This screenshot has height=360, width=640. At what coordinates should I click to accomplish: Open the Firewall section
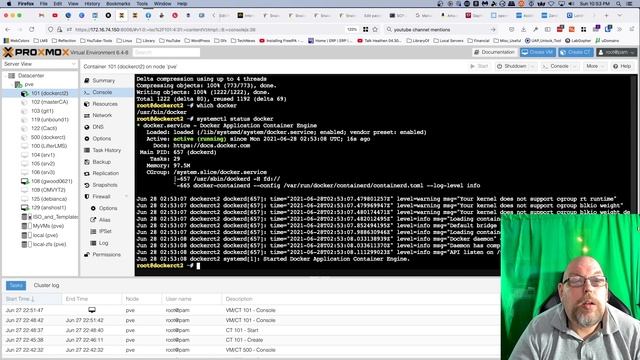(x=101, y=196)
